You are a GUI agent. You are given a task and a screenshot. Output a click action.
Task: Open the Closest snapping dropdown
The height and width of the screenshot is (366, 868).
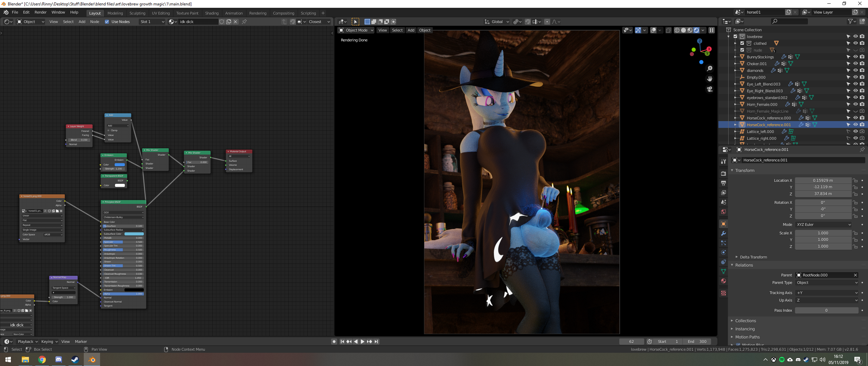tap(319, 22)
